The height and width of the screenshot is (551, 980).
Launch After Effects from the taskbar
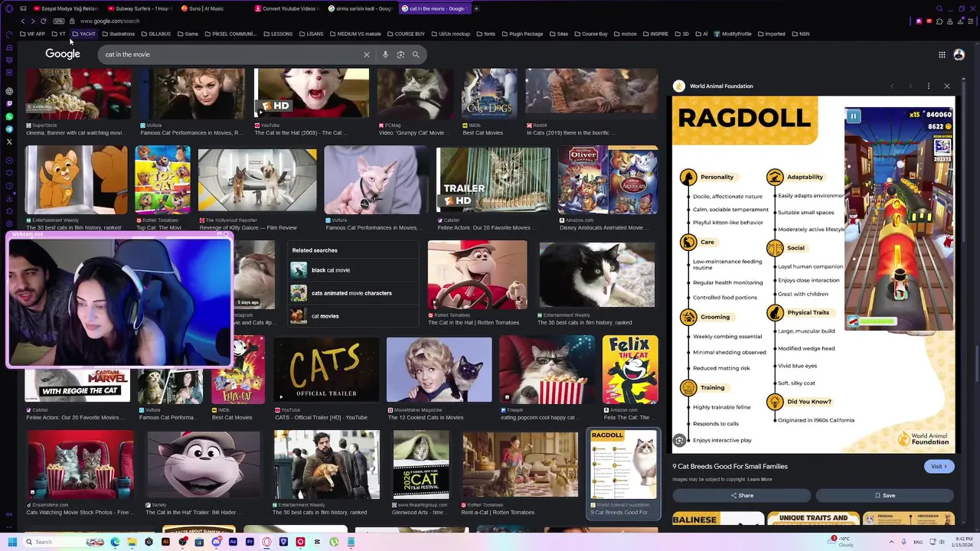point(233,542)
